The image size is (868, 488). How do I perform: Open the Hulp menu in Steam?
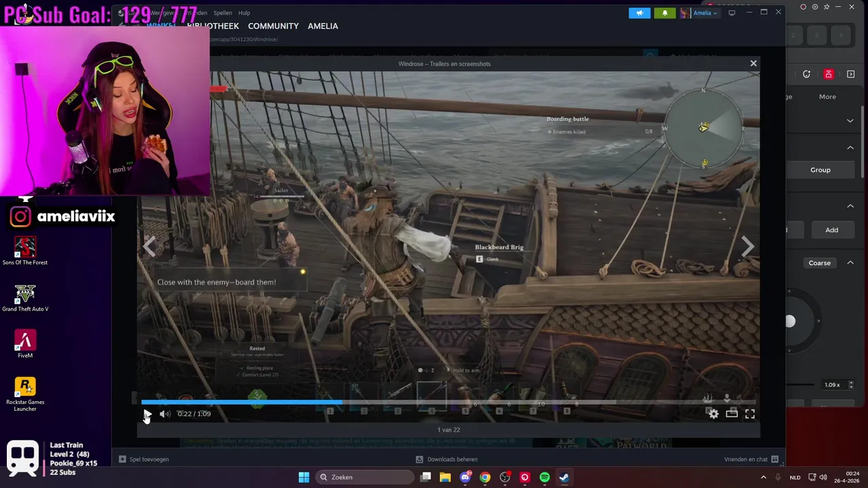click(x=244, y=13)
